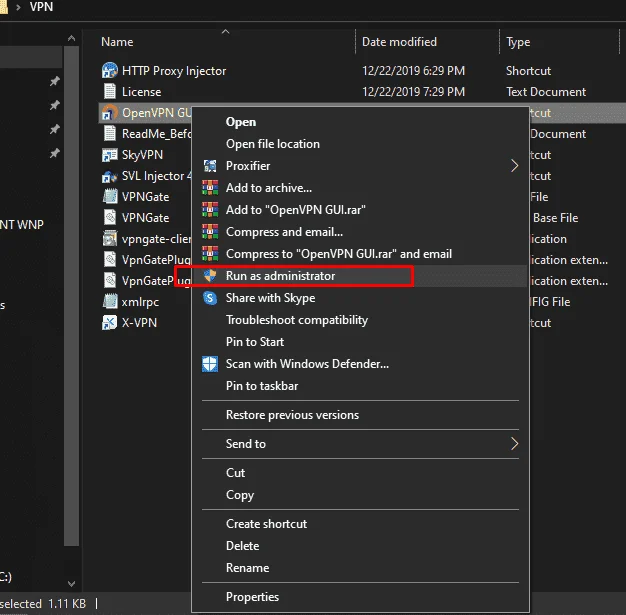Click the OpenVPN GUI shortcut icon
626x615 pixels.
[109, 113]
